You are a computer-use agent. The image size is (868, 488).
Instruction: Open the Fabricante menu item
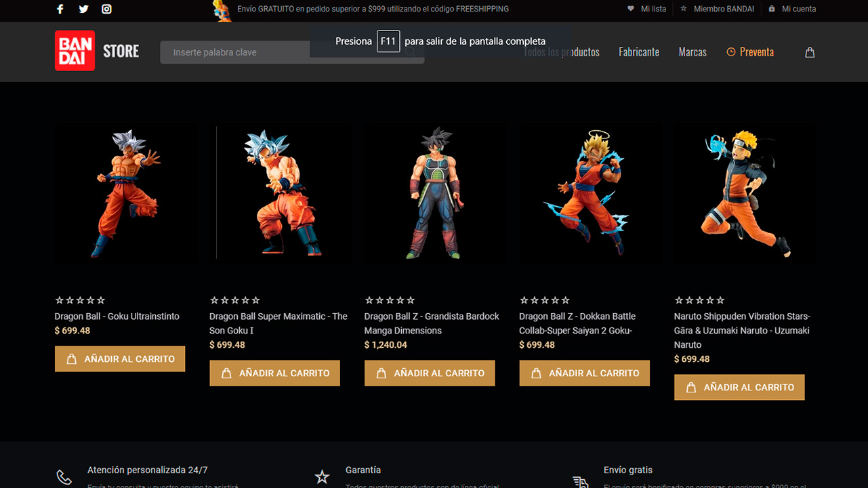(x=639, y=52)
